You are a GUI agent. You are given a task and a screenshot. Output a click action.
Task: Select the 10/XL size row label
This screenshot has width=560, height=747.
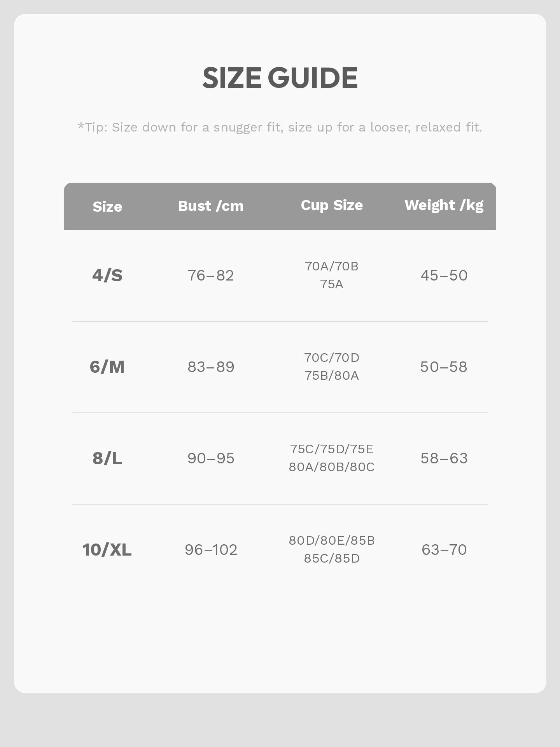[107, 550]
